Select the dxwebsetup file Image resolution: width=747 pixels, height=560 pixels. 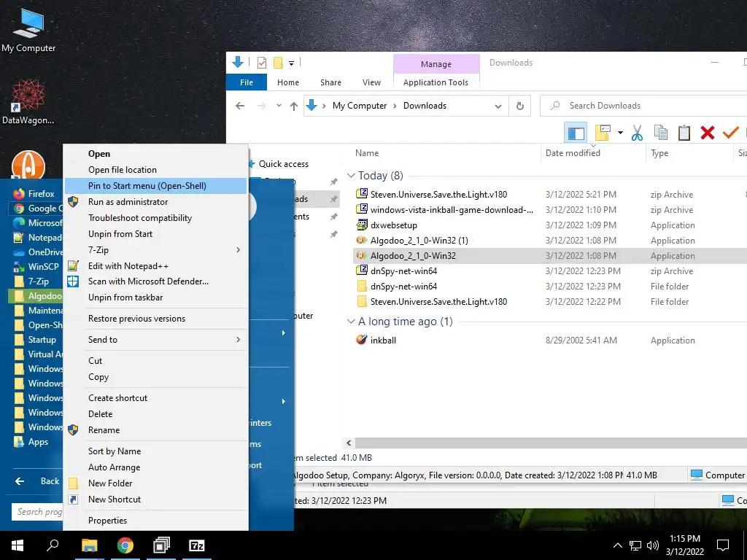tap(393, 225)
